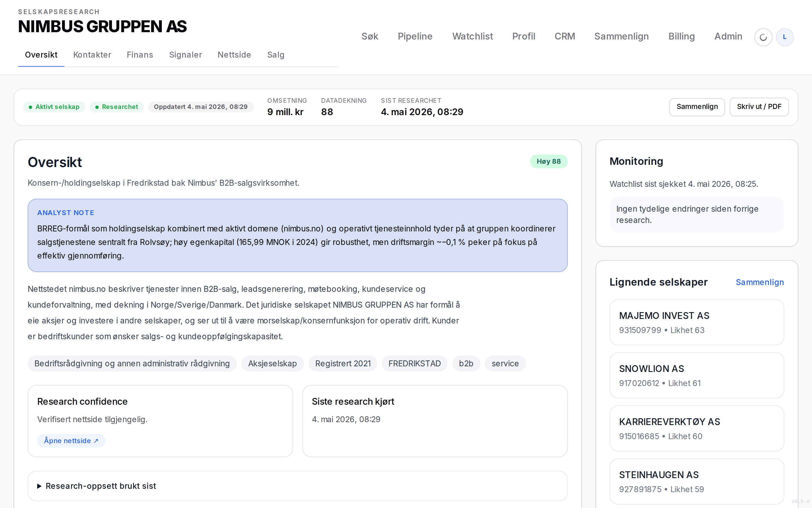The width and height of the screenshot is (812, 508).
Task: Click the Sammenlign button in status bar
Action: point(697,107)
